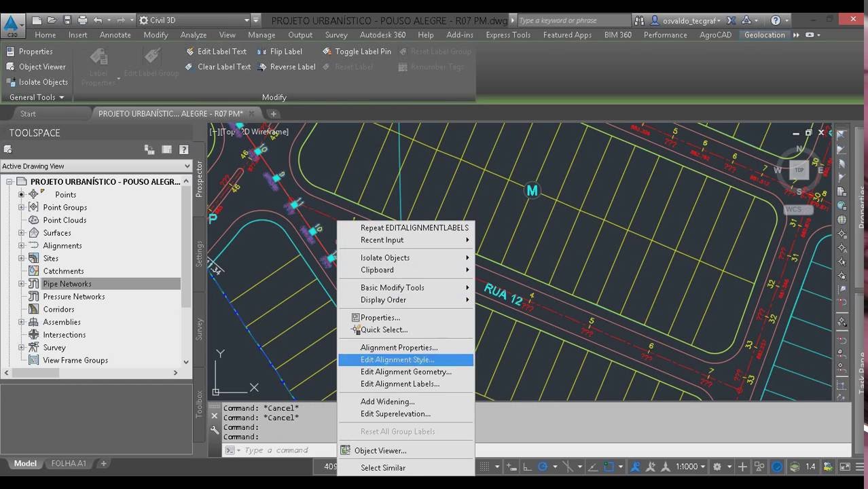Click the workspace switching gear in status bar
Image resolution: width=868 pixels, height=489 pixels.
[717, 467]
